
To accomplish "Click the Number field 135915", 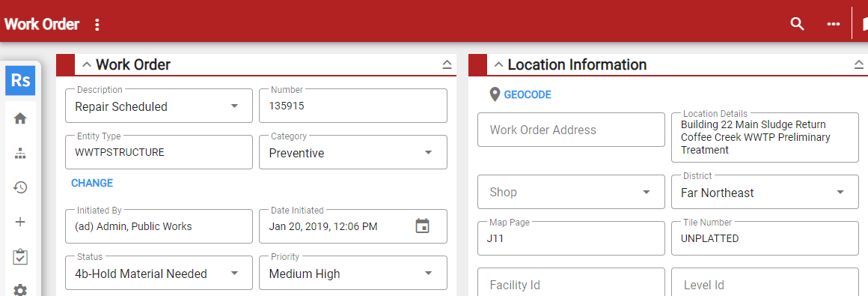I will click(353, 106).
